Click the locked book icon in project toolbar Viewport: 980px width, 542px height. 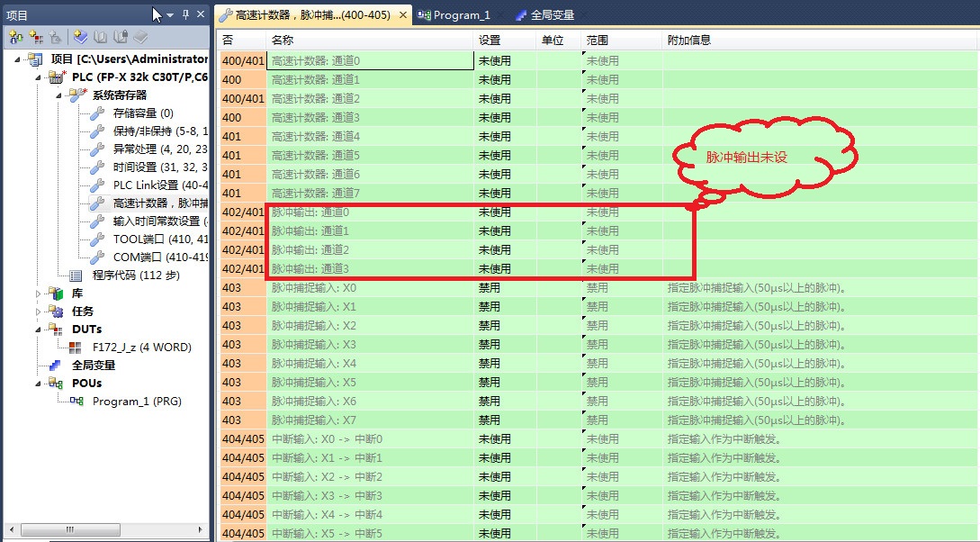point(121,37)
